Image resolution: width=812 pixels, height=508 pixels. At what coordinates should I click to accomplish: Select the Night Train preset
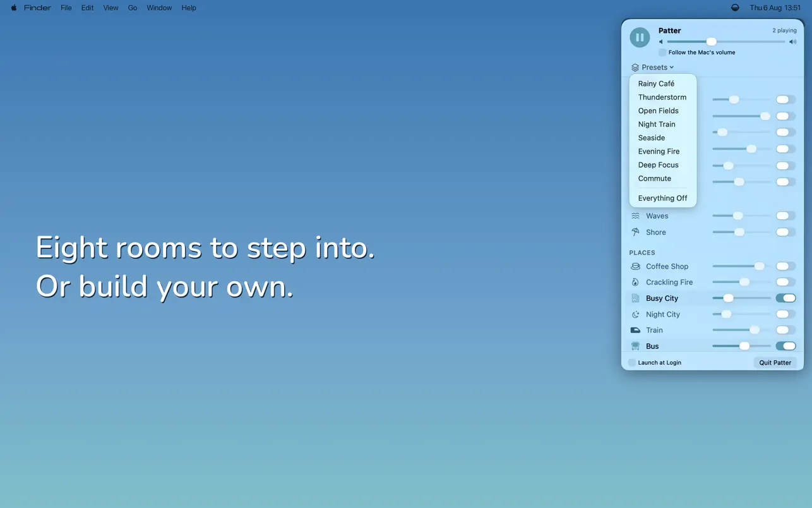point(663,124)
